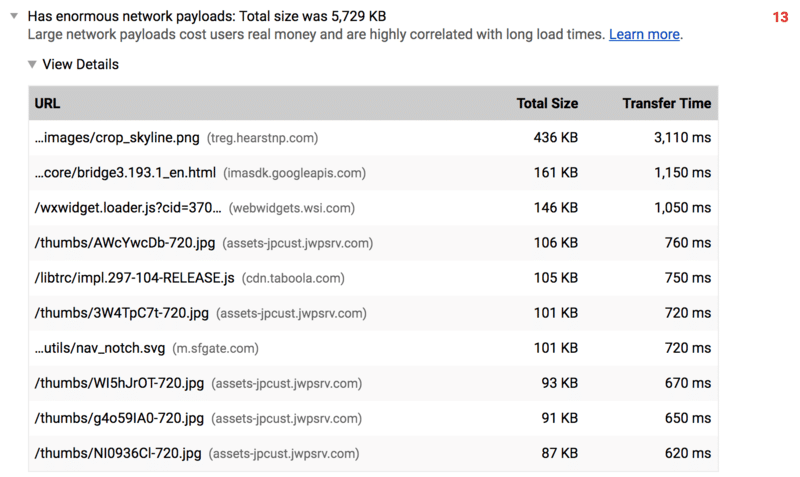Click the Total Size column header
The width and height of the screenshot is (800, 477).
pos(546,103)
